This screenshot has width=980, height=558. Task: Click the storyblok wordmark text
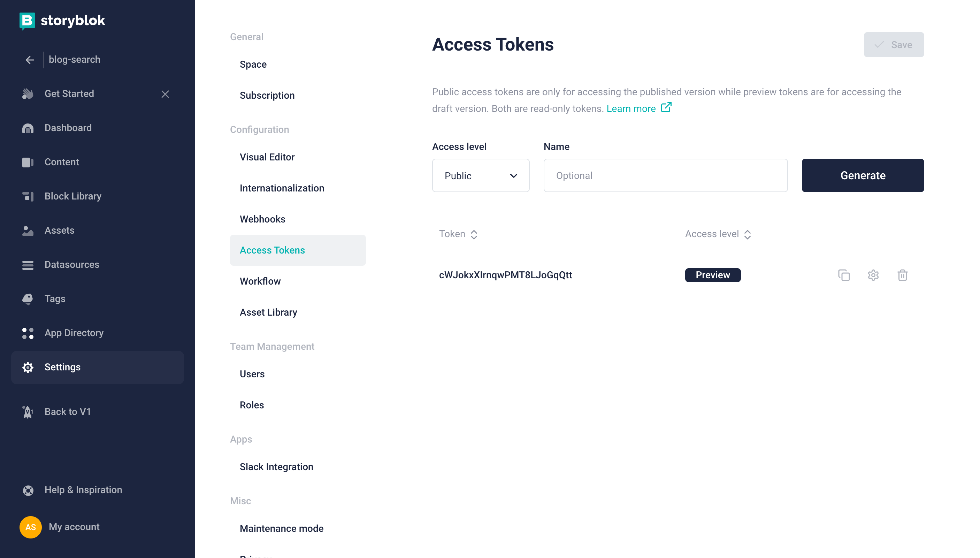click(x=73, y=21)
